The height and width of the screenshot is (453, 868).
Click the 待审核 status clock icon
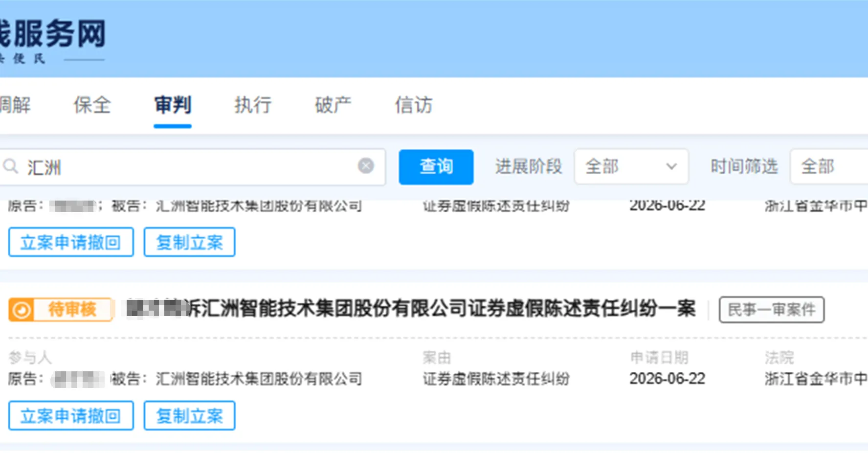click(21, 310)
